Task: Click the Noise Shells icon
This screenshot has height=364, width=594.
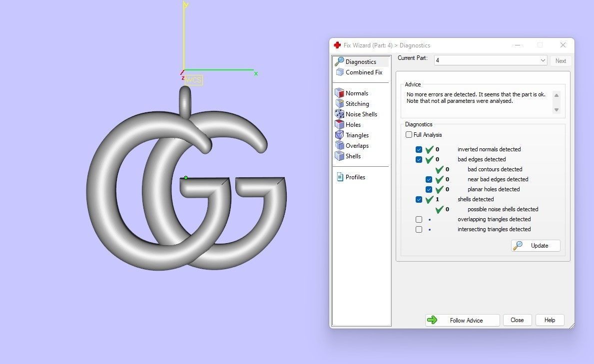Action: pos(339,114)
